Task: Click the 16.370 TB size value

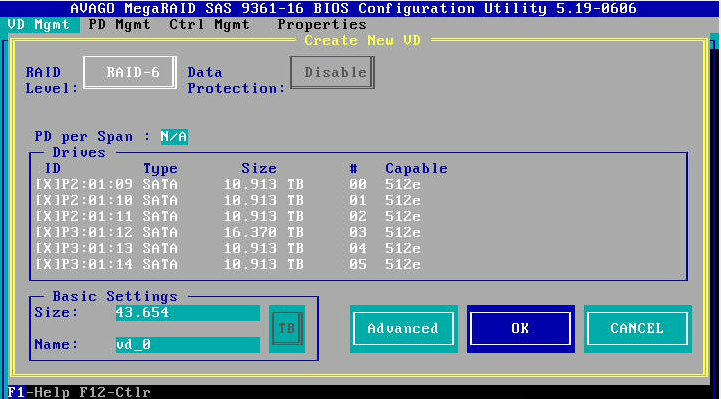Action: click(x=263, y=233)
